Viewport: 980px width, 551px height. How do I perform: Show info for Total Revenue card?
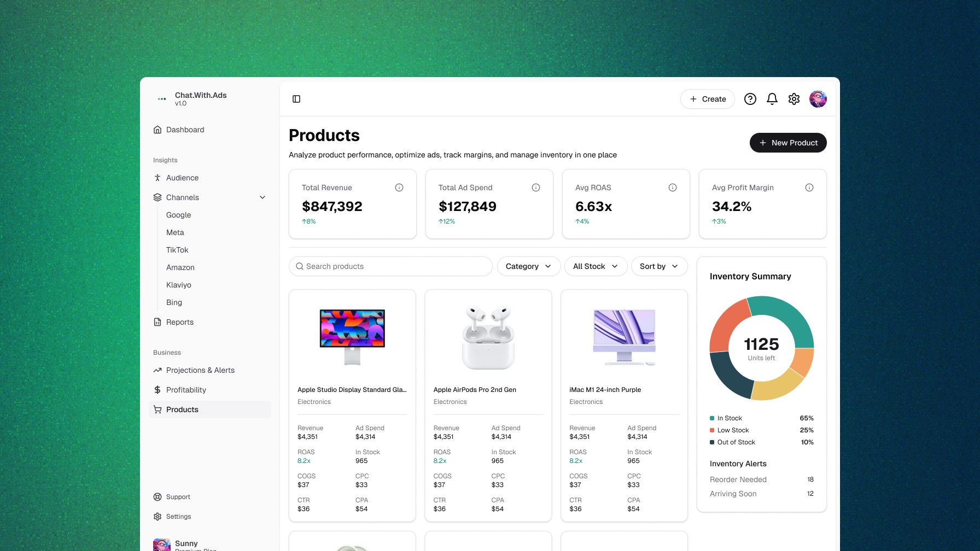click(x=399, y=187)
